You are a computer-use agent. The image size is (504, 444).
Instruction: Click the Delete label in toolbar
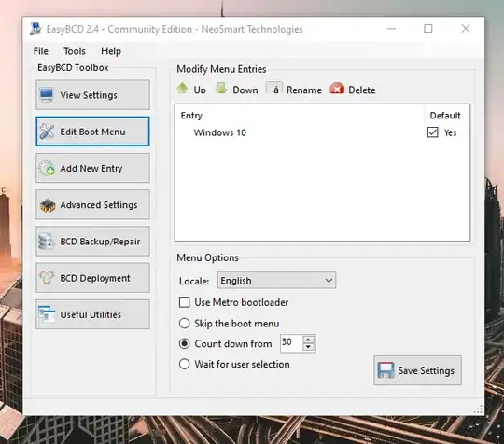click(x=362, y=90)
